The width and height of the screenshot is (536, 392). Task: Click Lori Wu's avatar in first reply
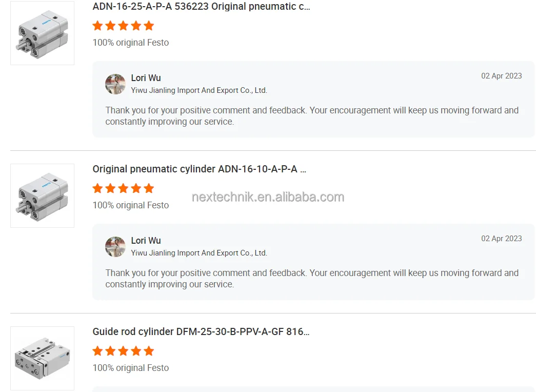[115, 84]
